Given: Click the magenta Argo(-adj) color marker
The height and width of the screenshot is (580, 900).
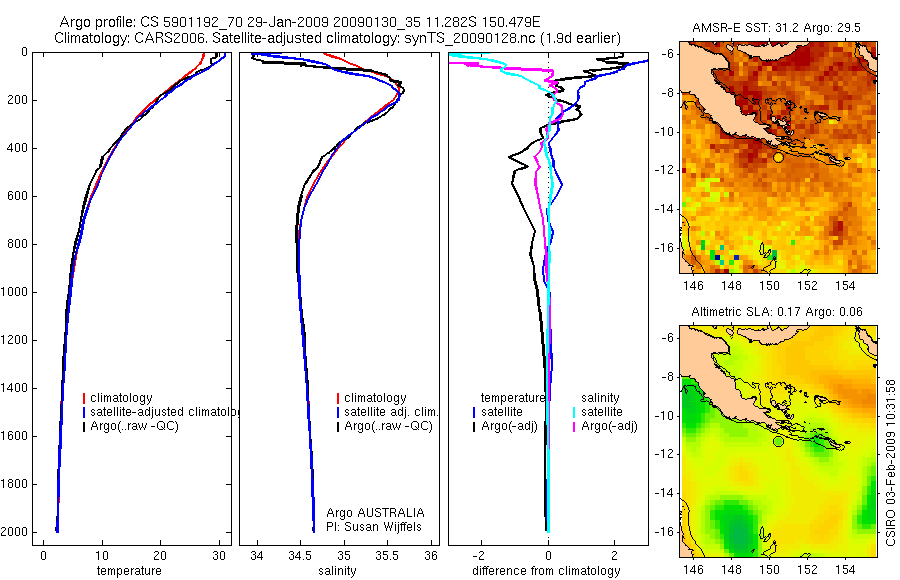Looking at the screenshot, I should tap(574, 426).
